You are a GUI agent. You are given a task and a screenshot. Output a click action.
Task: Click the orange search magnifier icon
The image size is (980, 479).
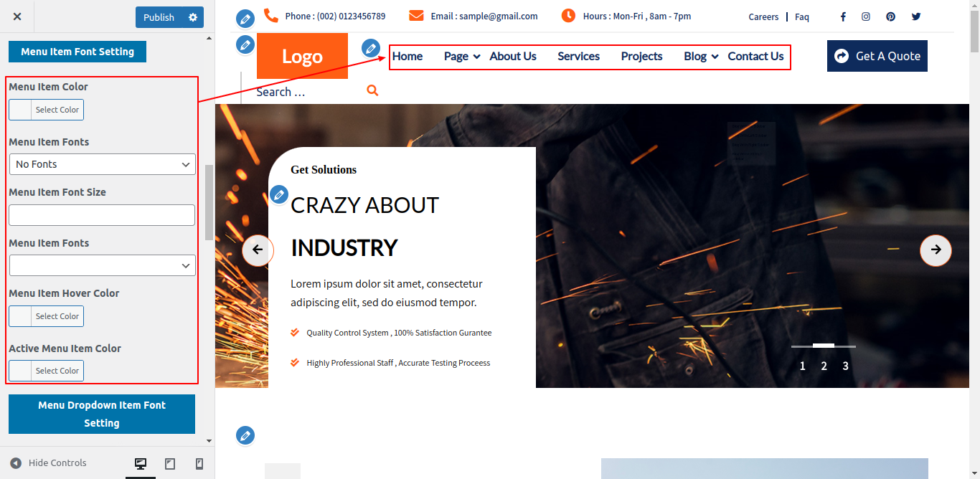click(372, 90)
